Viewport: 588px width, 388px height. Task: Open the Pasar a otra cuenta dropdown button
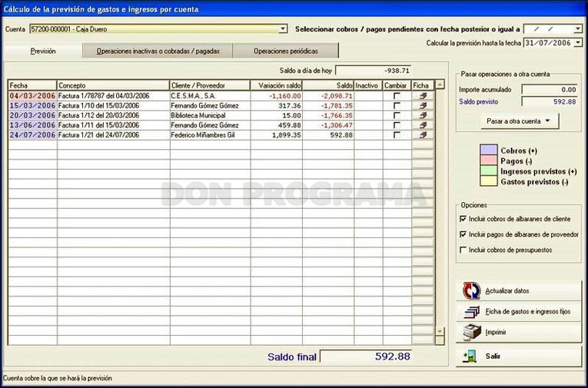520,121
